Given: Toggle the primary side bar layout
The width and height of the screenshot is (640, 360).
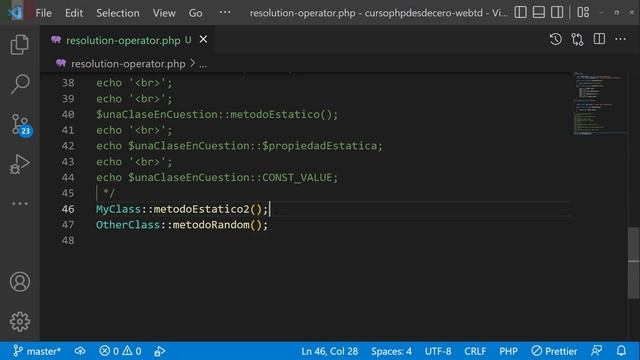Looking at the screenshot, I should pos(520,13).
